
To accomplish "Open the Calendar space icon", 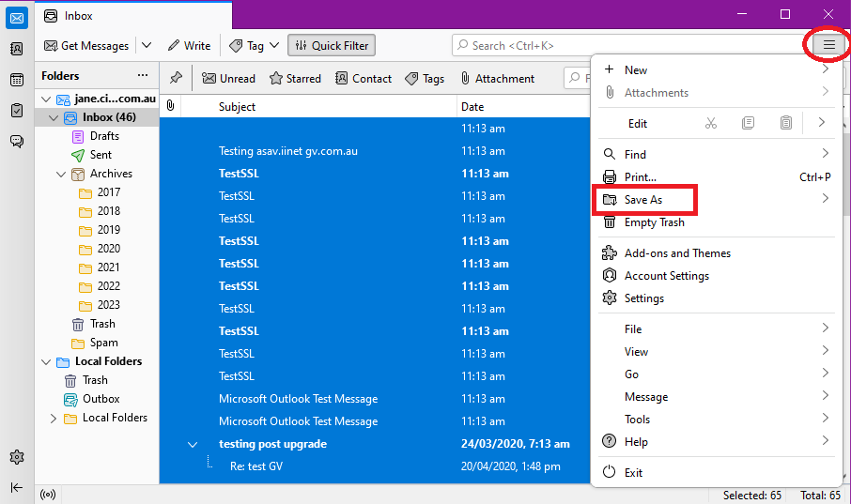I will pyautogui.click(x=17, y=80).
